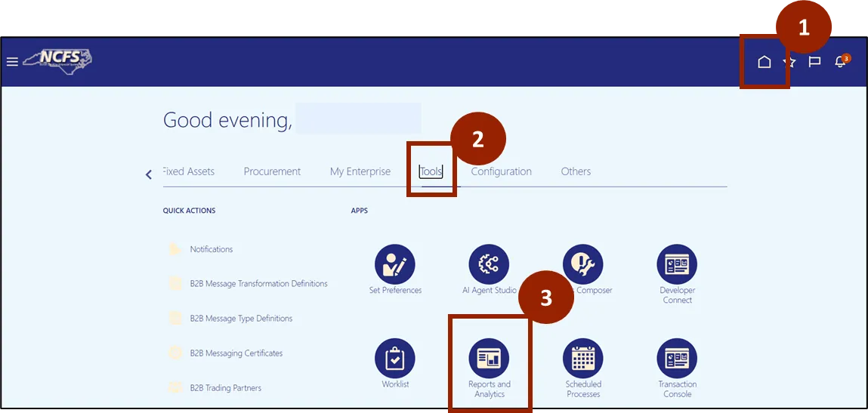This screenshot has width=868, height=413.
Task: Switch to the Configuration tab
Action: click(501, 171)
